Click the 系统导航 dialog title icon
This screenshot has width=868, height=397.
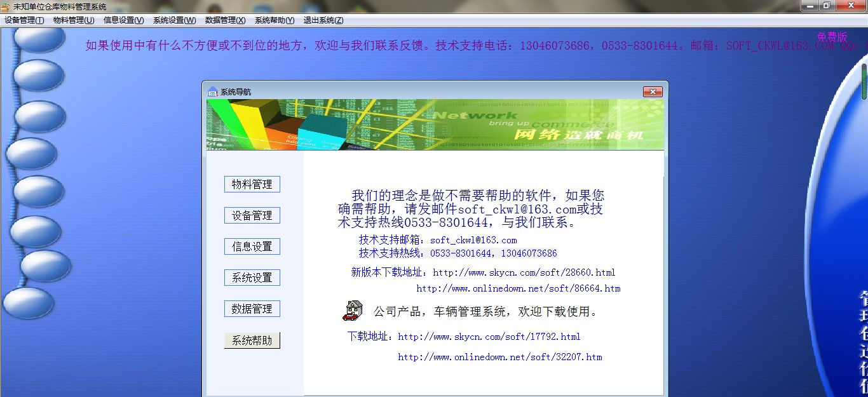[213, 91]
